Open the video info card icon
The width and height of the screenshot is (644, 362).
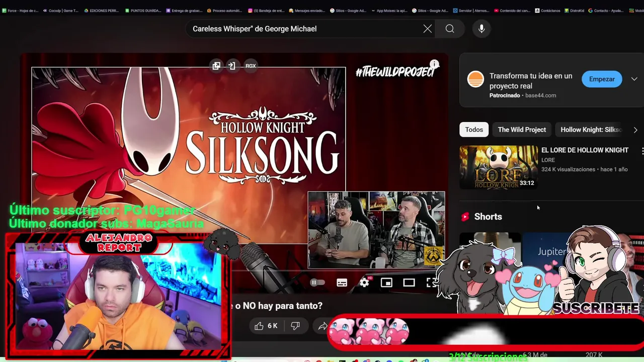click(x=434, y=64)
